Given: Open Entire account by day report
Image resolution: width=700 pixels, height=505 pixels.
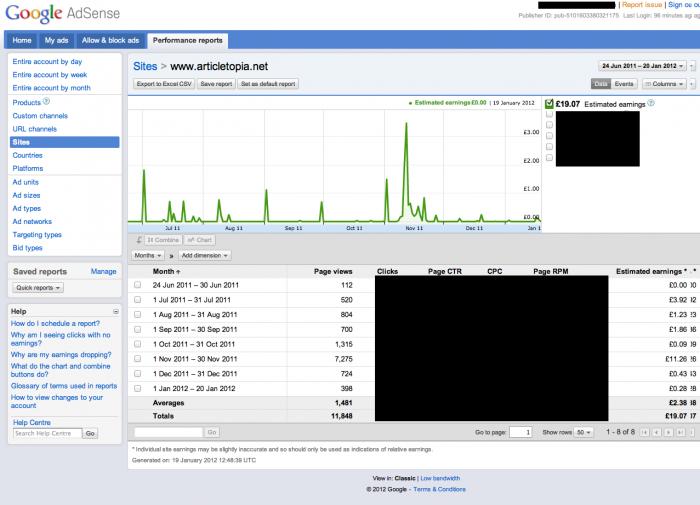Looking at the screenshot, I should [47, 62].
